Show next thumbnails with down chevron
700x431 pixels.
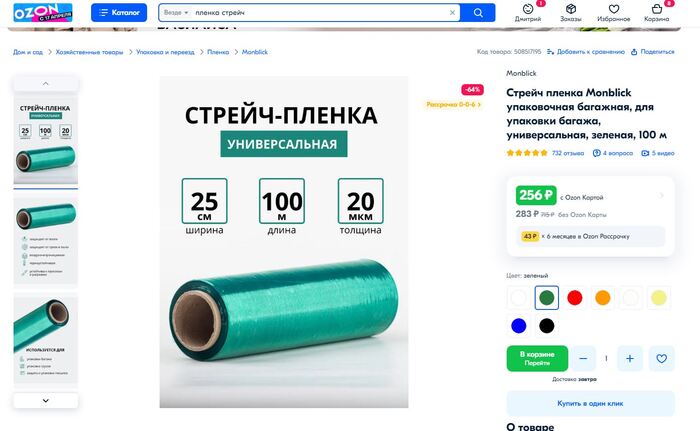tap(46, 401)
